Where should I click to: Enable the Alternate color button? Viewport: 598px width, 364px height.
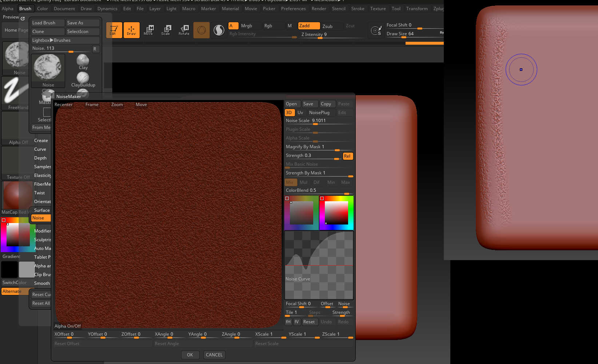coord(16,291)
